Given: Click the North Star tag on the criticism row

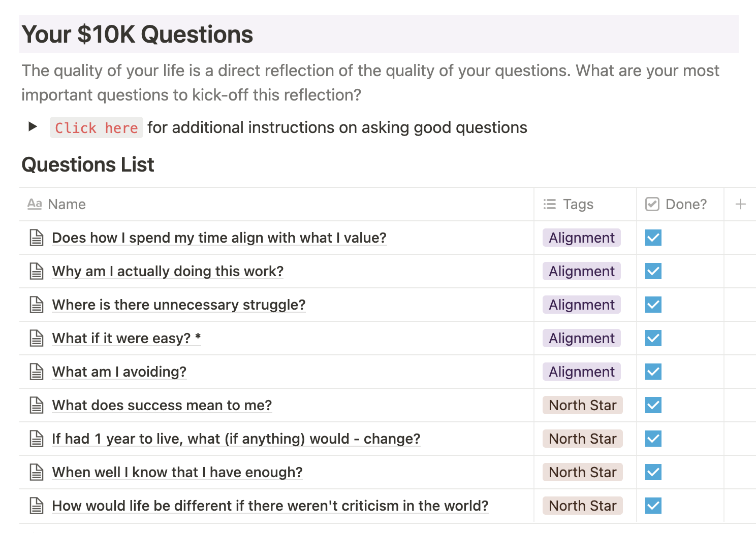Looking at the screenshot, I should click(582, 506).
